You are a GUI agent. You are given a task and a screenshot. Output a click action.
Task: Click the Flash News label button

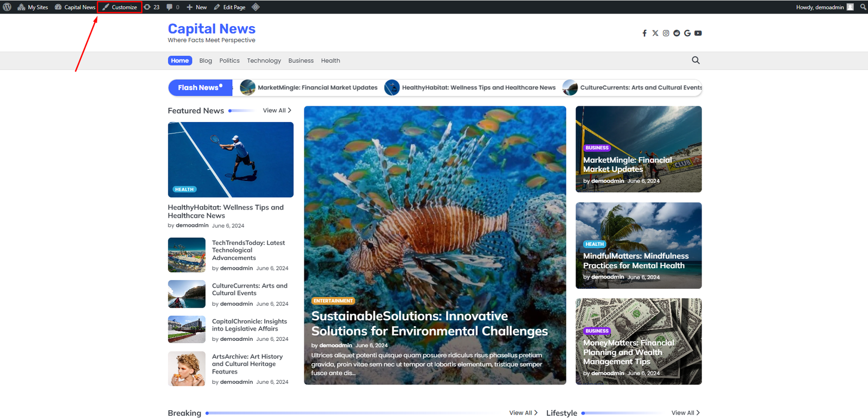tap(200, 87)
